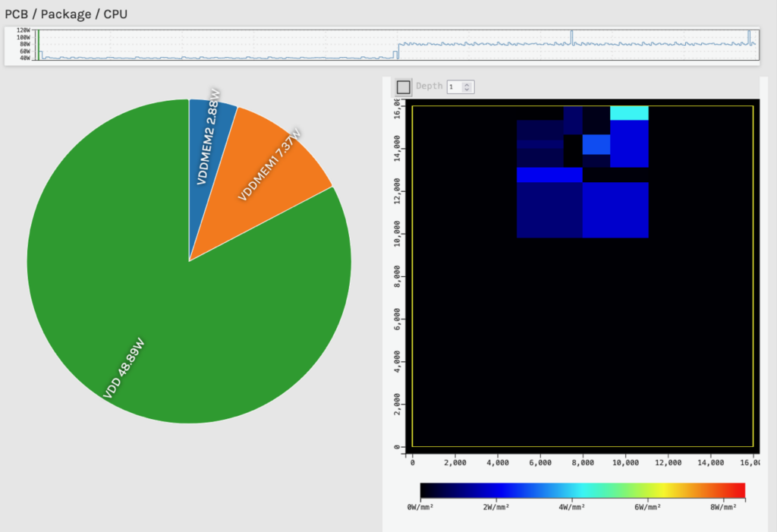This screenshot has width=777, height=532.
Task: Click the "2W/mm²" legend label
Action: point(496,507)
